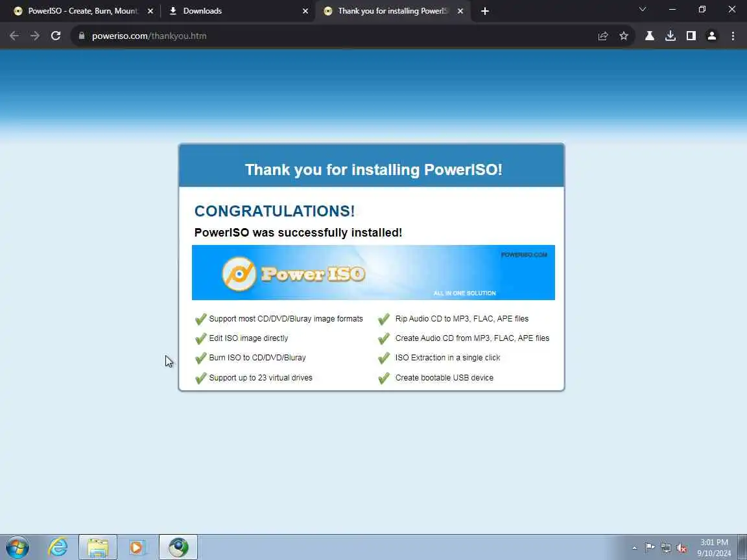Click the checkmark beside Edit ISO image directly
This screenshot has height=560, width=747.
[x=200, y=338]
